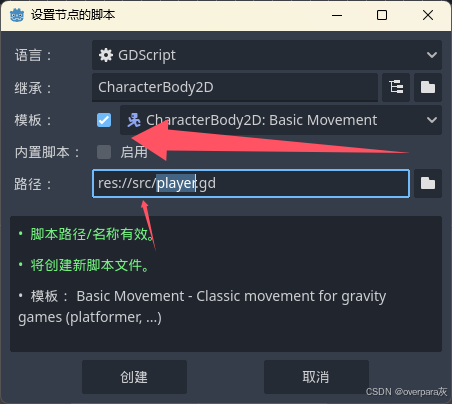This screenshot has width=452, height=404.
Task: Click the GDScript language selector
Action: point(267,55)
